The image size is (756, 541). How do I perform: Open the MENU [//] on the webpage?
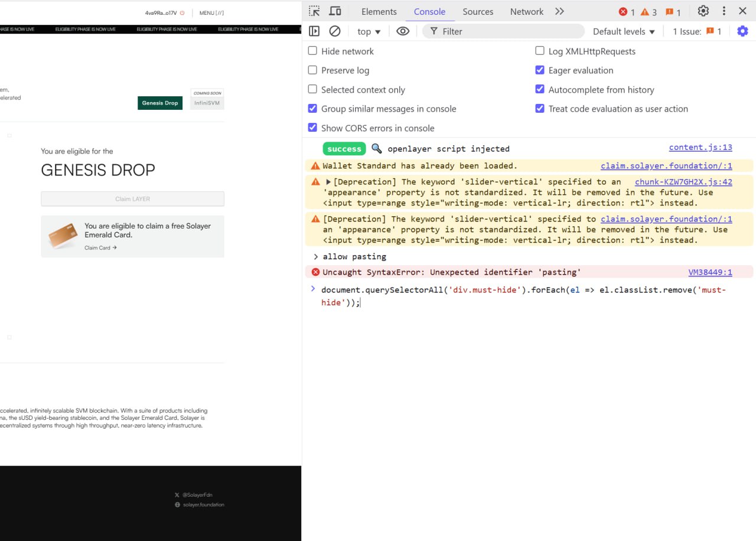click(x=211, y=13)
